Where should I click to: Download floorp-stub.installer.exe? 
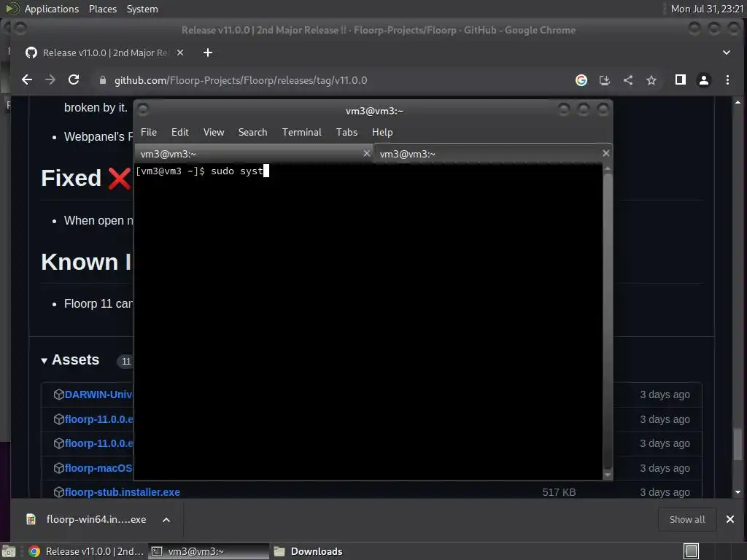point(123,492)
